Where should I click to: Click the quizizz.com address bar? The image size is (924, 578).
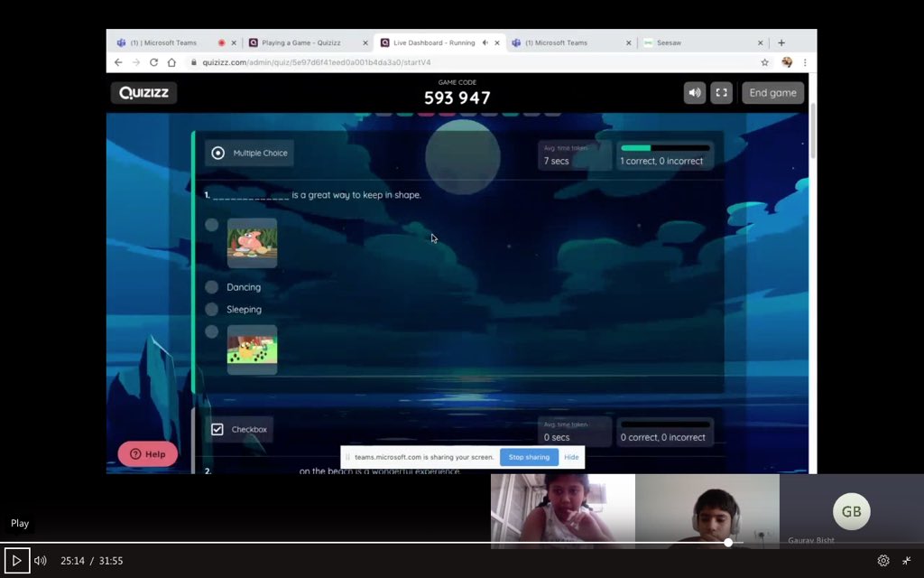tap(471, 62)
